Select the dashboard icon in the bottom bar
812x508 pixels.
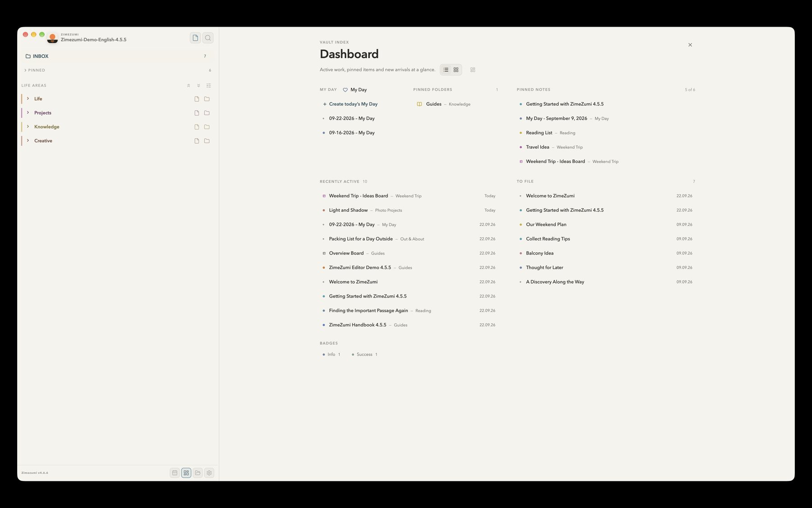click(x=186, y=473)
